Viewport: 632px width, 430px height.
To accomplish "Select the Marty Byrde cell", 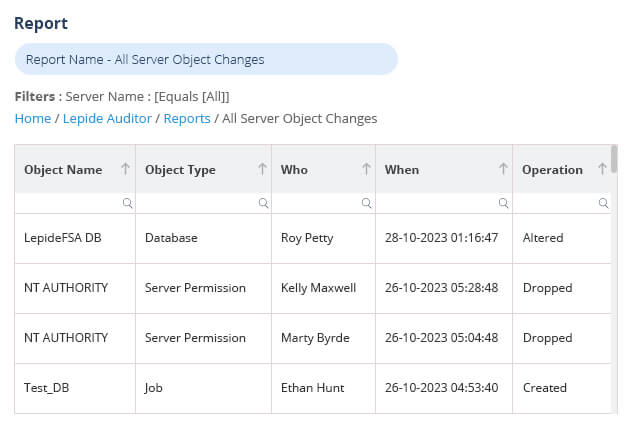I will (323, 339).
